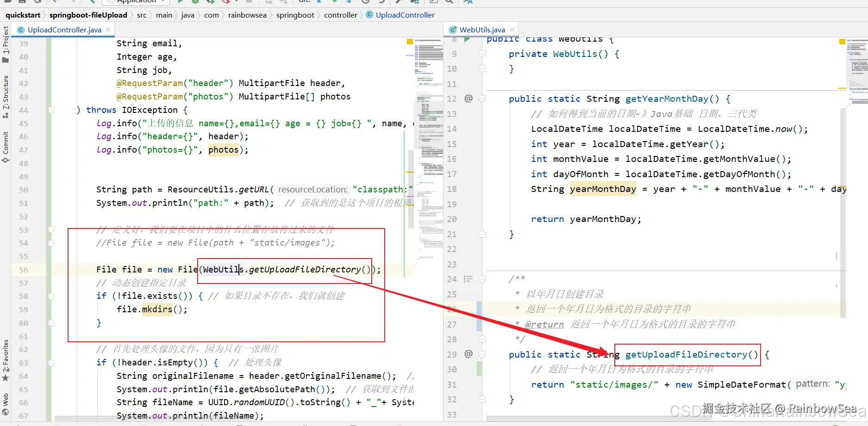
Task: Click highlighted mkdirs call on line 59
Action: 157,309
